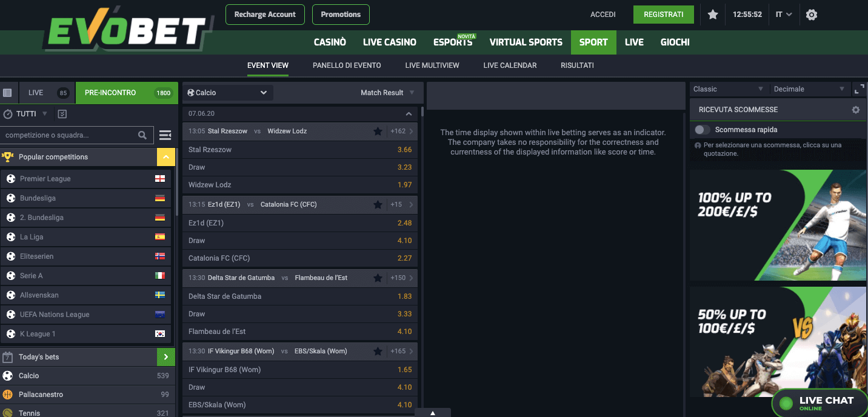
Task: Click the REGISTRATI button
Action: [664, 15]
